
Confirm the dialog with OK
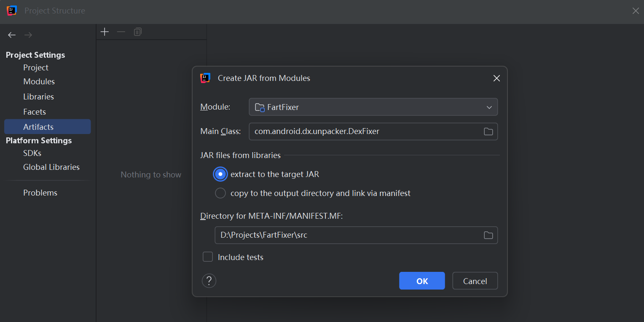click(422, 281)
